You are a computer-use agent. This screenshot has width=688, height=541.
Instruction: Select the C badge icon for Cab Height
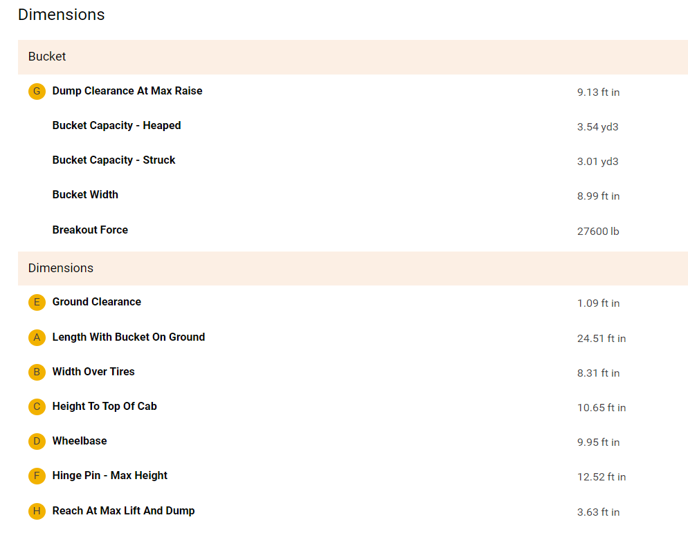37,406
